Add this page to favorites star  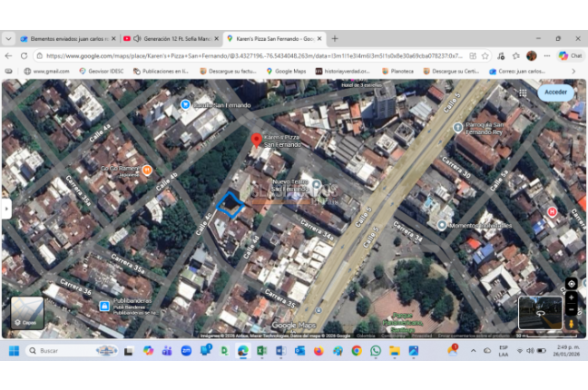click(x=485, y=56)
